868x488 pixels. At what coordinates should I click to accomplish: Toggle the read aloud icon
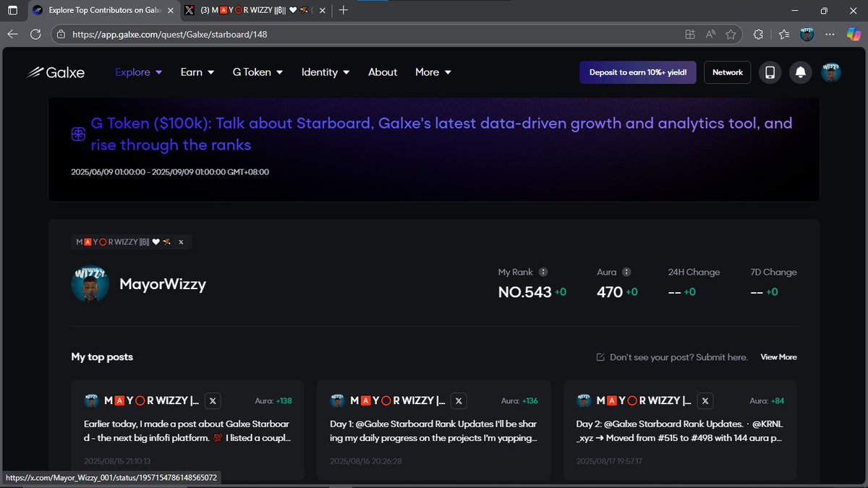tap(710, 34)
